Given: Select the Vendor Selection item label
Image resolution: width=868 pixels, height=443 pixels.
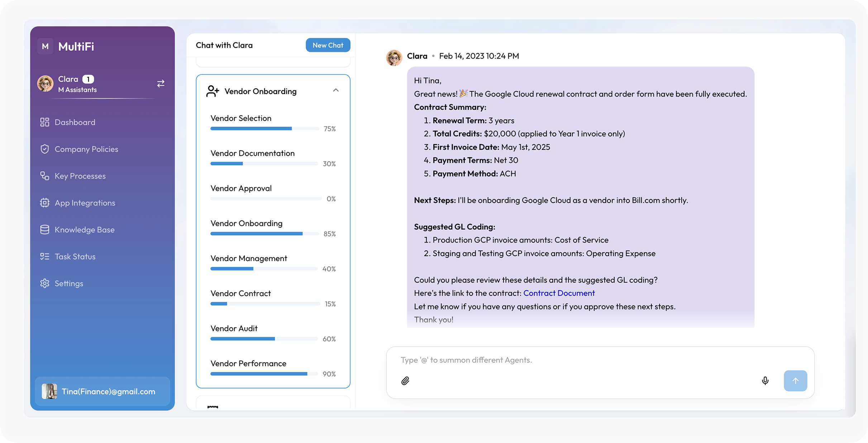Looking at the screenshot, I should click(241, 118).
